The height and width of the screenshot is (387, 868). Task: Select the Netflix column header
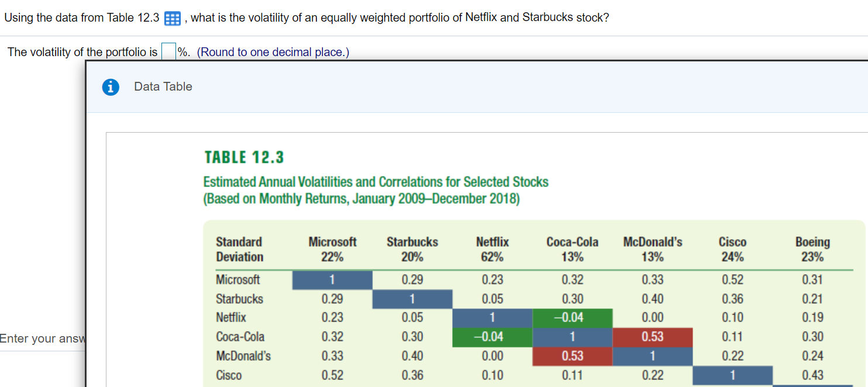(492, 241)
